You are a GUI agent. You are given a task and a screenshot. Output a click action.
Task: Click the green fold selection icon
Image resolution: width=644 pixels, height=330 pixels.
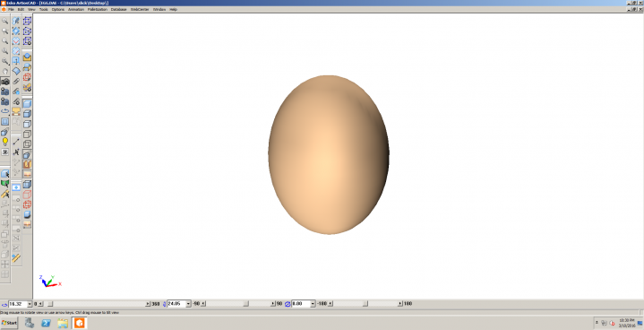[5, 184]
